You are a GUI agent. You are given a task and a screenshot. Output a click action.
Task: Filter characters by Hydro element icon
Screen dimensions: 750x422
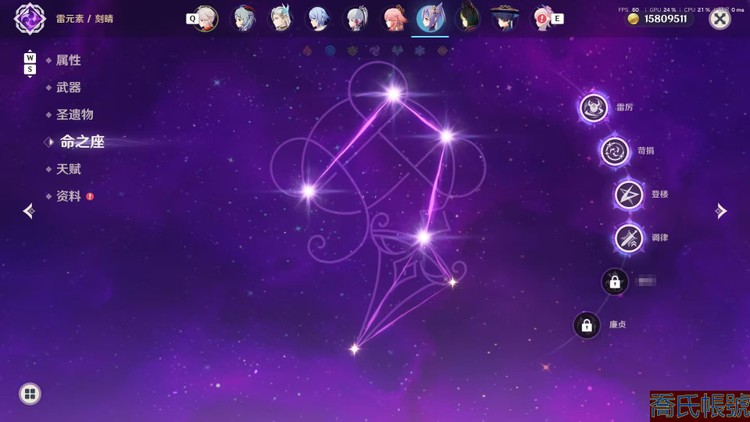point(330,50)
